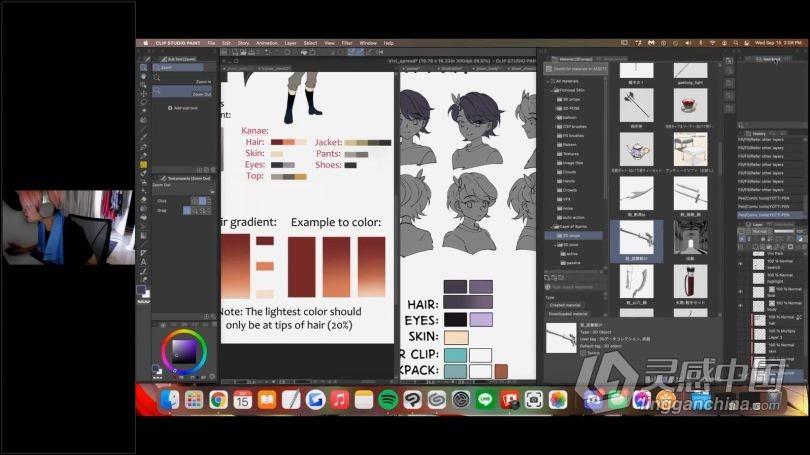Filter by Downloaded material tag
Image resolution: width=810 pixels, height=455 pixels.
(568, 313)
